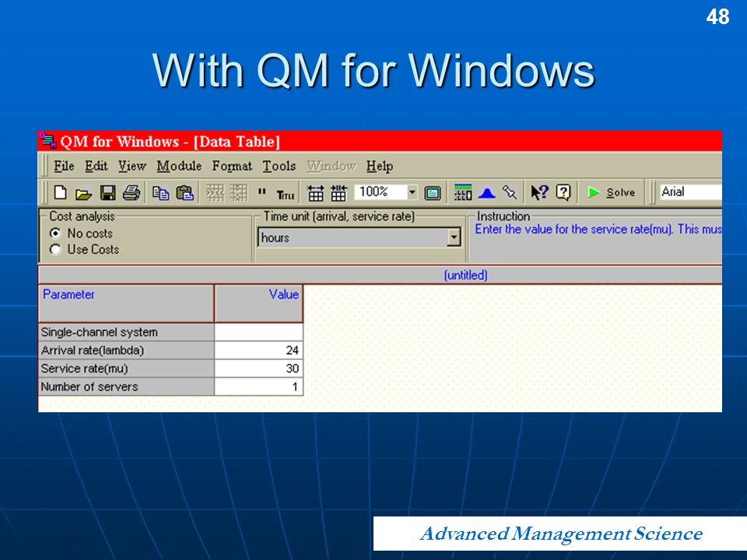Click the grayed insert row grid icon

(215, 193)
